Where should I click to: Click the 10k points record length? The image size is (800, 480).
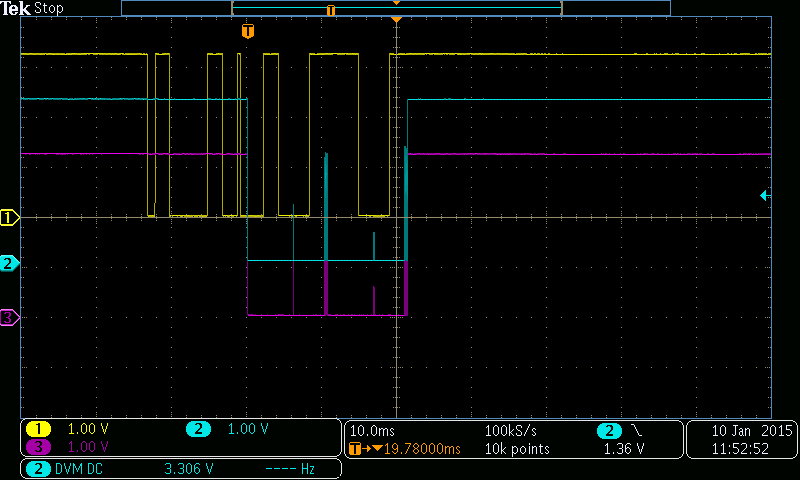tap(517, 449)
